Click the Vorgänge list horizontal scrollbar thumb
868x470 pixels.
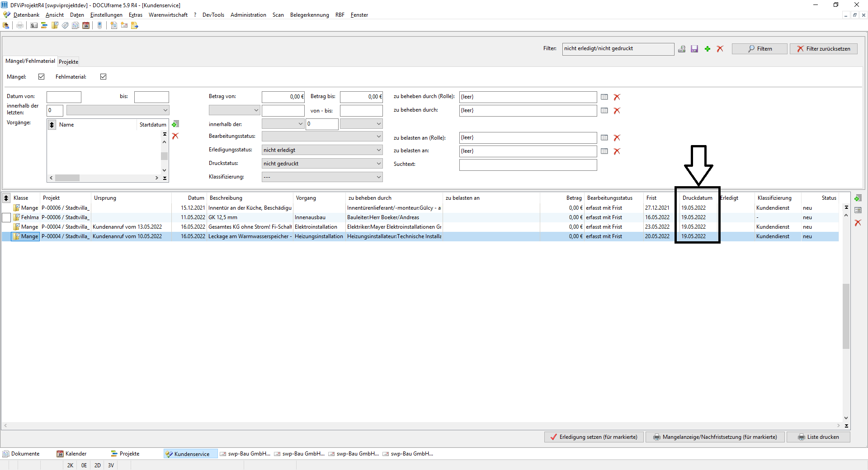tap(67, 178)
